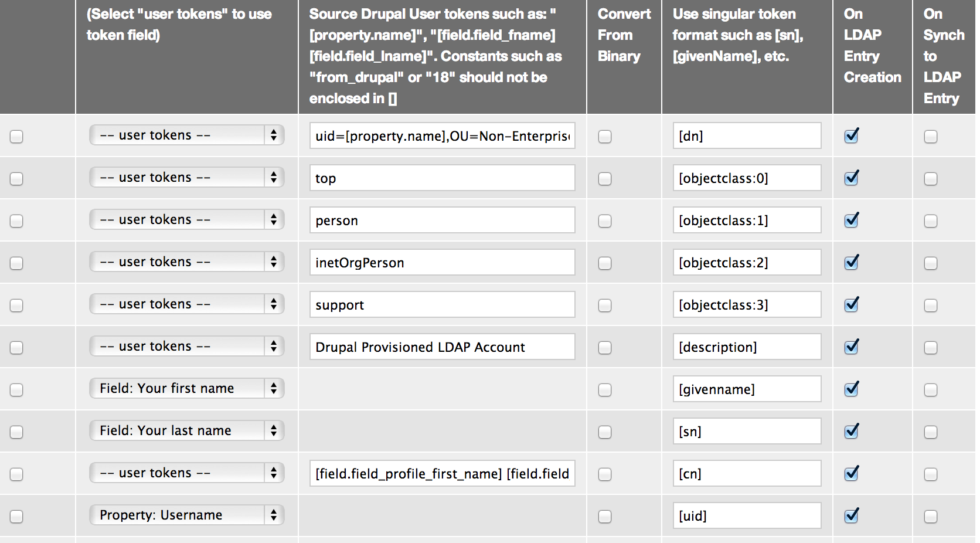Open user tokens dropdown in the [cn] row
Image resolution: width=980 pixels, height=543 pixels.
click(186, 473)
